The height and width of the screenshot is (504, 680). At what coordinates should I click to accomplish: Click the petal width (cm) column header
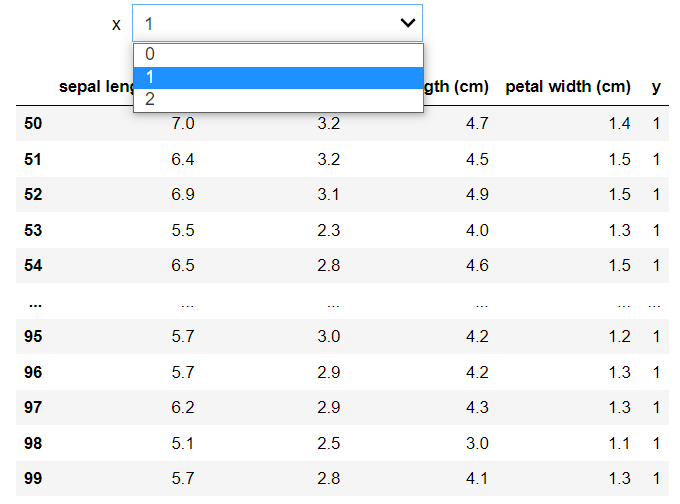tap(568, 87)
